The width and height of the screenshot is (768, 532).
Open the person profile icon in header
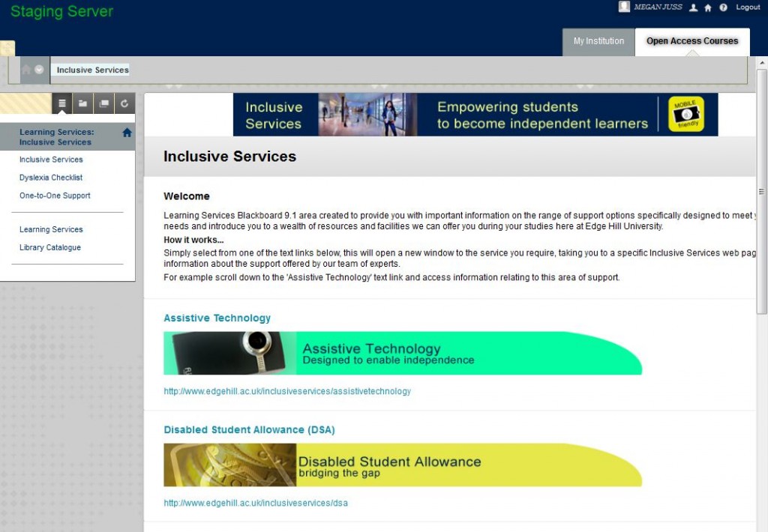coord(694,7)
